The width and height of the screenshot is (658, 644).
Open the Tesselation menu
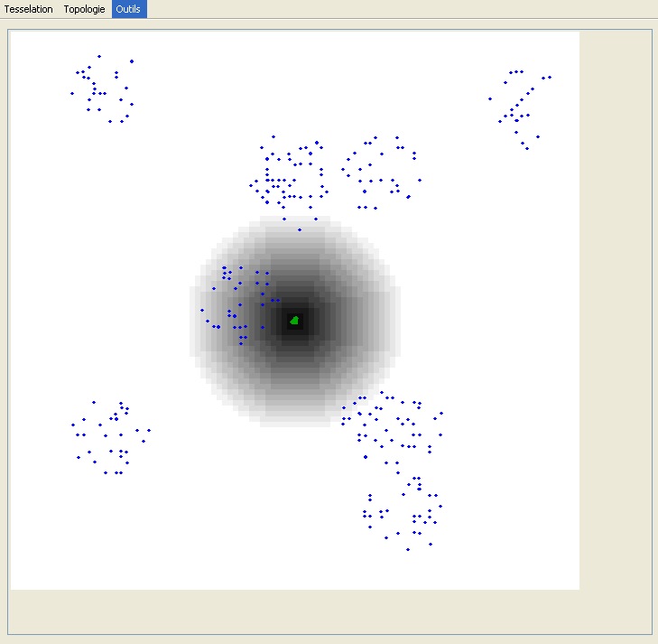pyautogui.click(x=30, y=9)
